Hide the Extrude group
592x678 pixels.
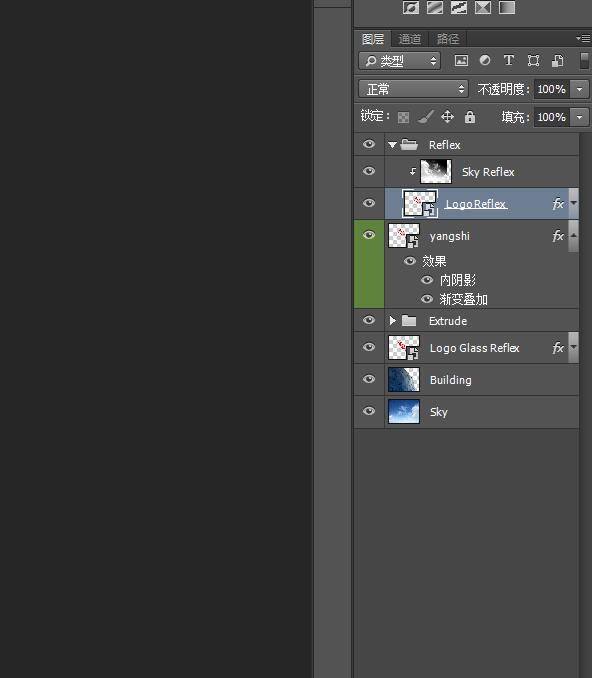(369, 320)
